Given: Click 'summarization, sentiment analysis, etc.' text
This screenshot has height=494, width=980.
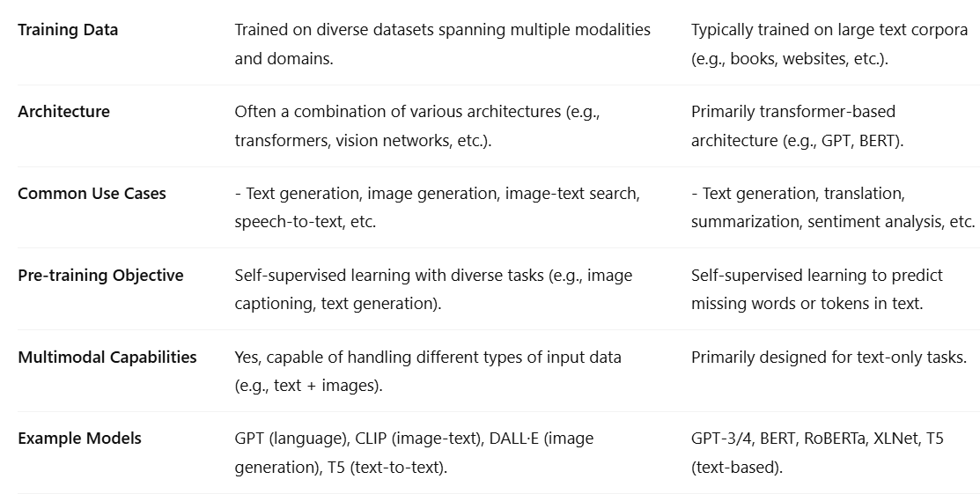Looking at the screenshot, I should [x=832, y=222].
